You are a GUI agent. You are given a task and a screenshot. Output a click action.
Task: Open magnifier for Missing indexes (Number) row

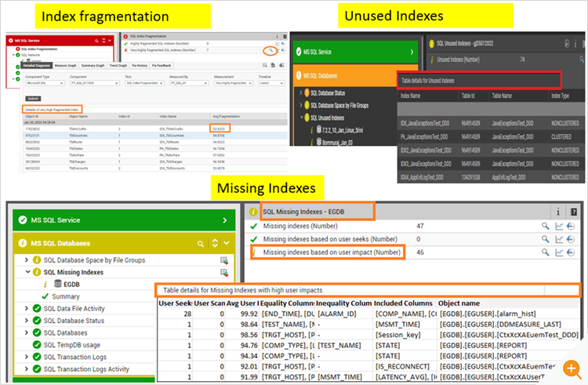[545, 226]
